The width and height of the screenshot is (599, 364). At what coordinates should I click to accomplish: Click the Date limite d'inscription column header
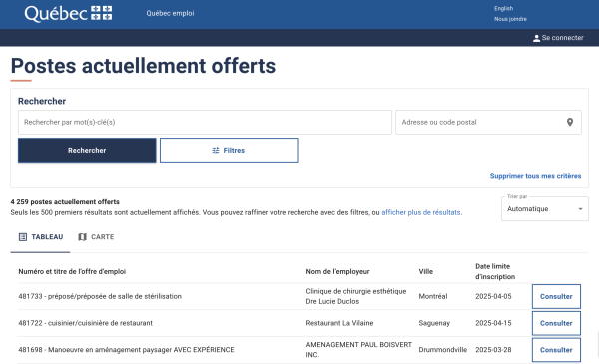pos(495,271)
